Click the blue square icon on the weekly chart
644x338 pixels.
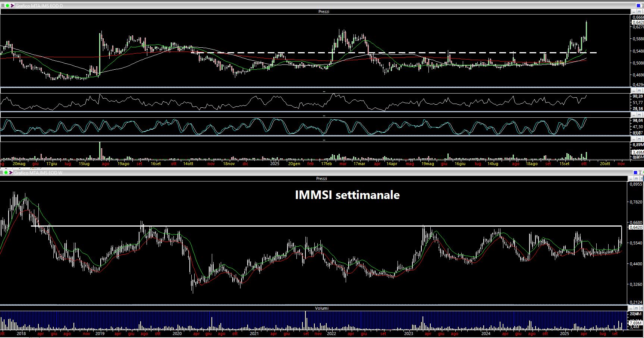(x=636, y=173)
